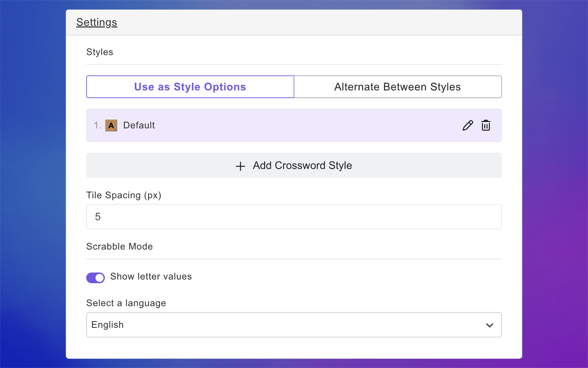
Task: Switch to Alternate Between Styles tab
Action: coord(398,87)
